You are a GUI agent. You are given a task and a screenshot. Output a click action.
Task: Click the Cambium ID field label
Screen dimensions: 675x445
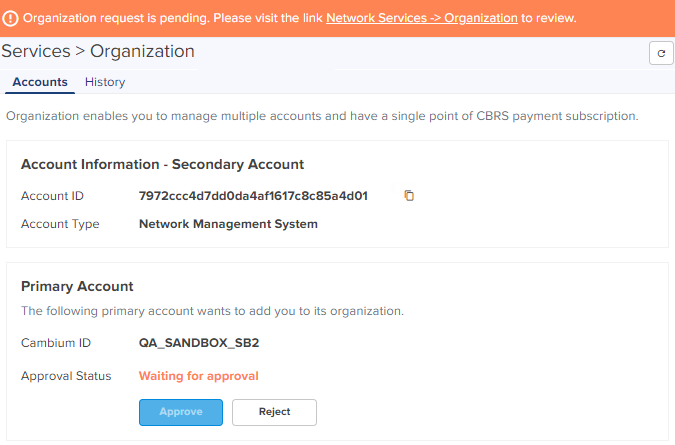click(x=56, y=343)
